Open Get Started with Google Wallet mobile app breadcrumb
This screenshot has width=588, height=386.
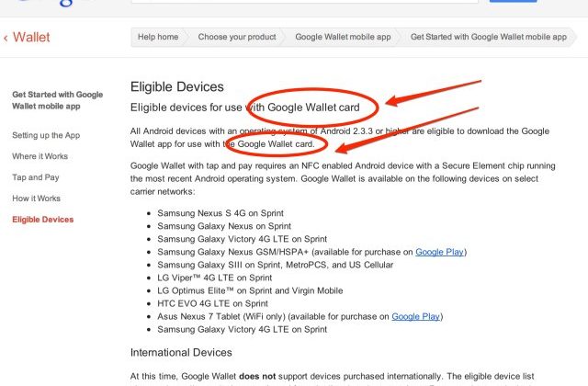click(488, 37)
